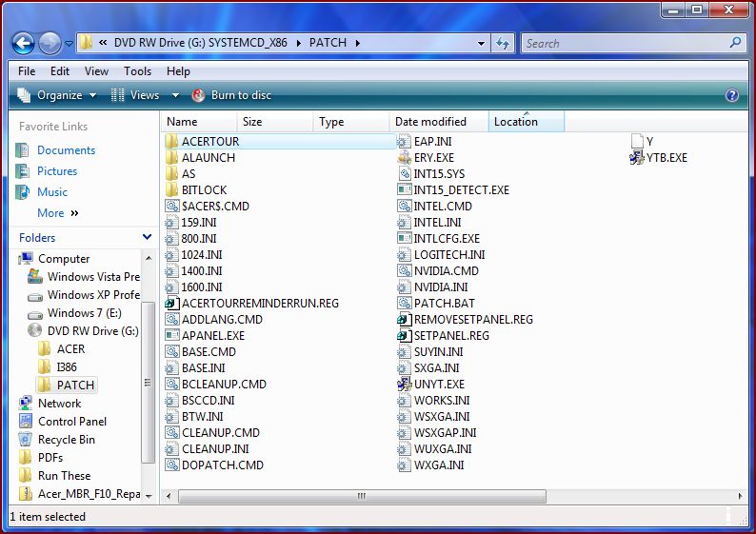The width and height of the screenshot is (756, 534).
Task: Click the horizontal scrollbar in file list
Action: point(362,496)
